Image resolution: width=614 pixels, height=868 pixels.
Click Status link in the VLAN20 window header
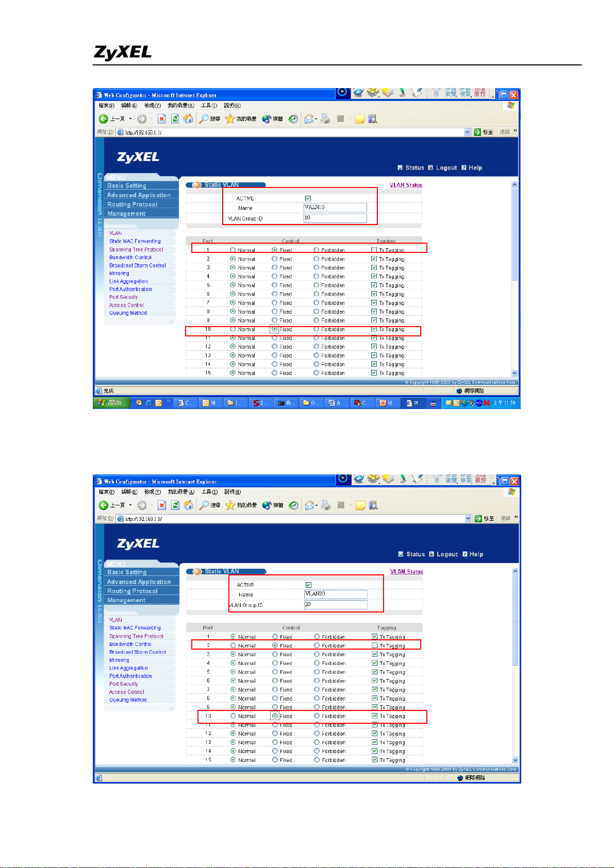412,554
